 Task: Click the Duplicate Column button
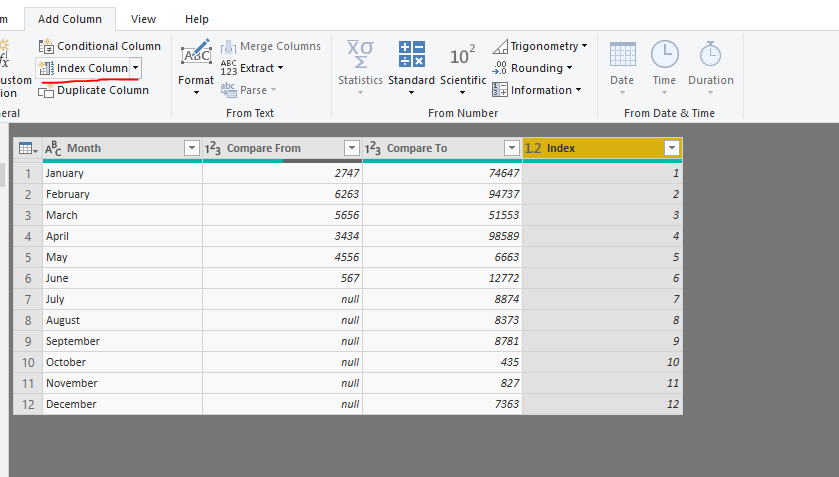pyautogui.click(x=94, y=90)
